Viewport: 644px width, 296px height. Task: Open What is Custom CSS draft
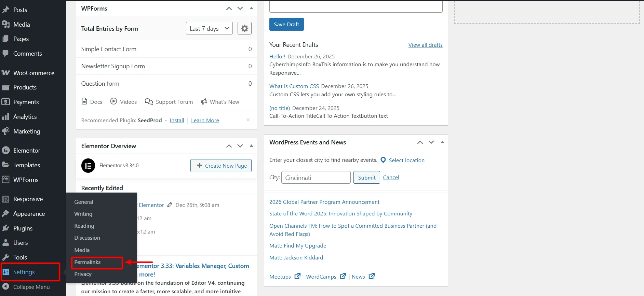point(294,86)
